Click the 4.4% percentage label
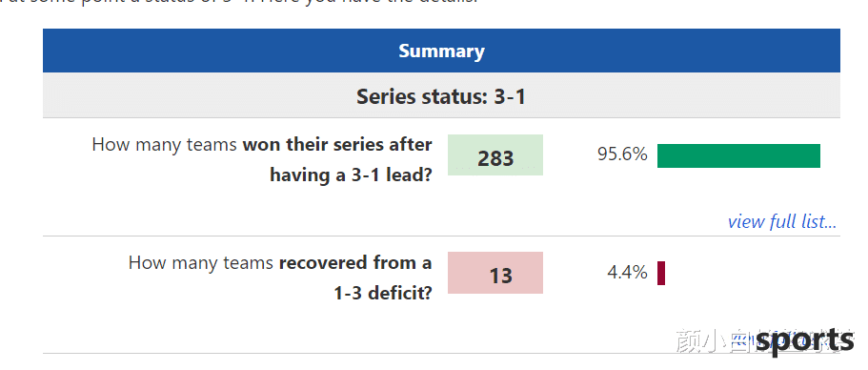This screenshot has height=370, width=868. pos(627,272)
